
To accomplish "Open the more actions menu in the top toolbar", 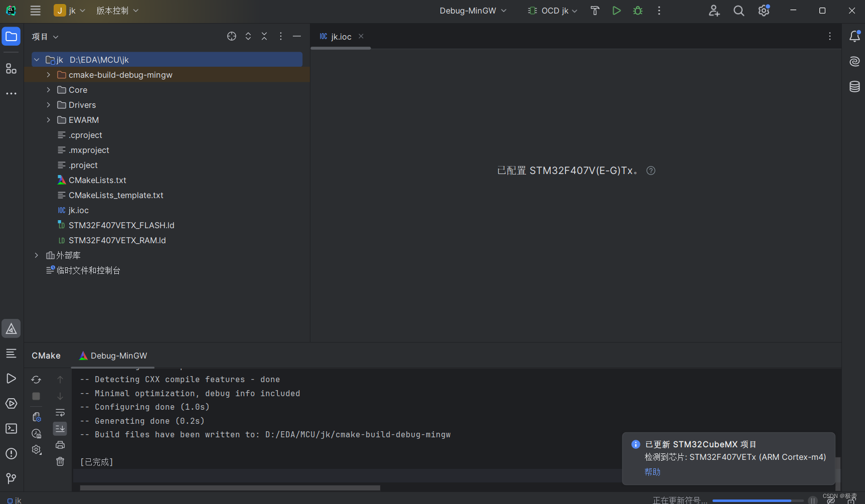I will pos(659,11).
